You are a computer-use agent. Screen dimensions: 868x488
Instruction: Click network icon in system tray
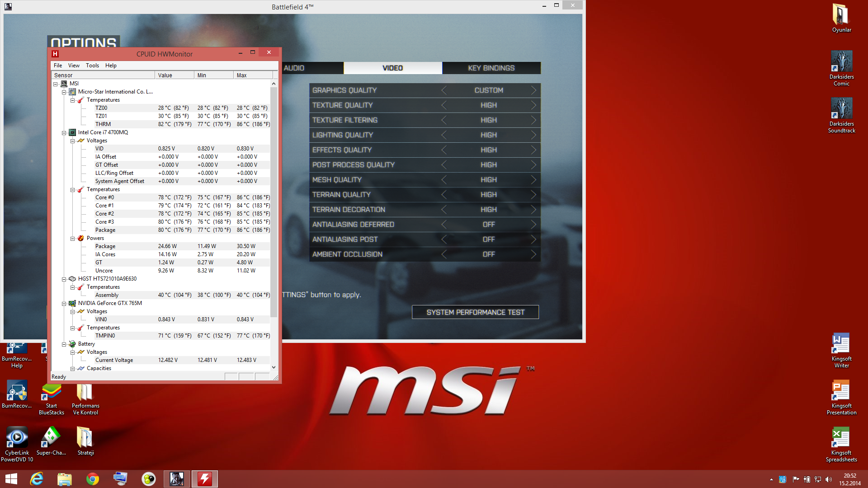coord(818,479)
